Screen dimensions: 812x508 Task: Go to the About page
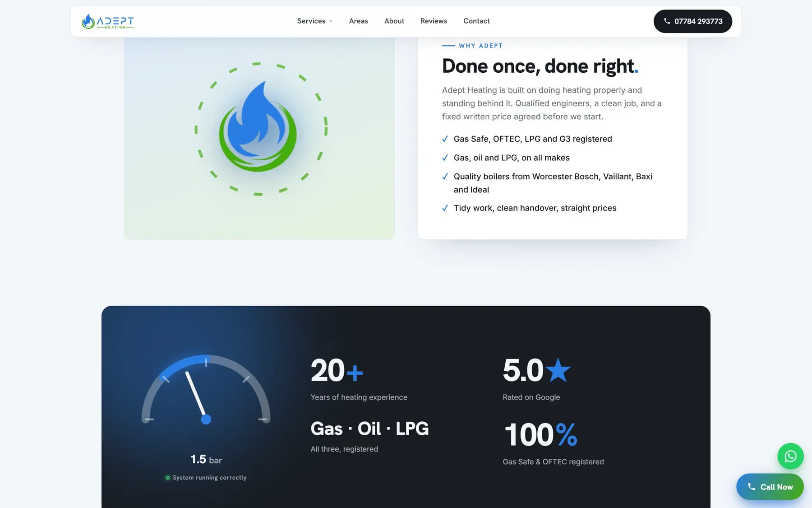[x=394, y=21]
